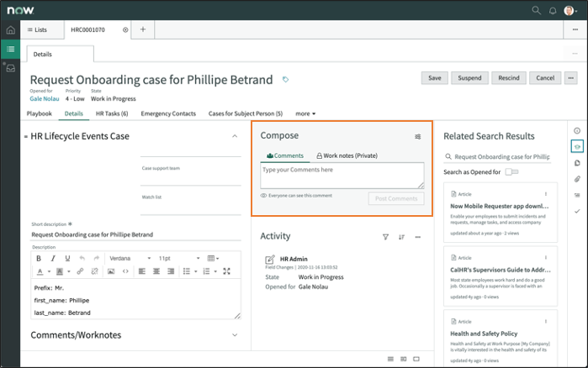588x368 pixels.
Task: Filter the Activity stream
Action: [x=385, y=237]
